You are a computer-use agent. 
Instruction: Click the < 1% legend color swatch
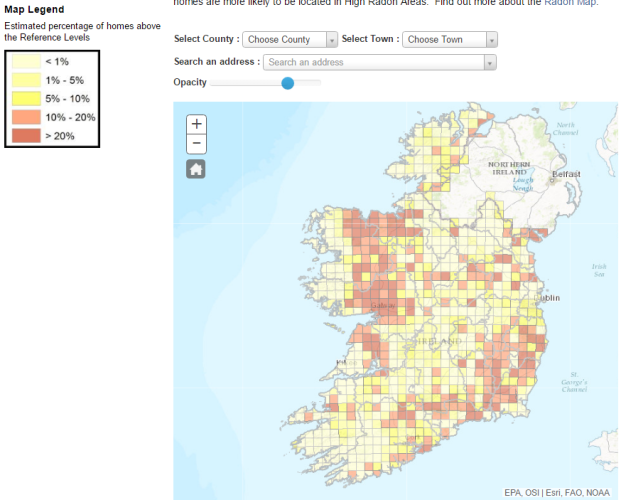[25, 61]
